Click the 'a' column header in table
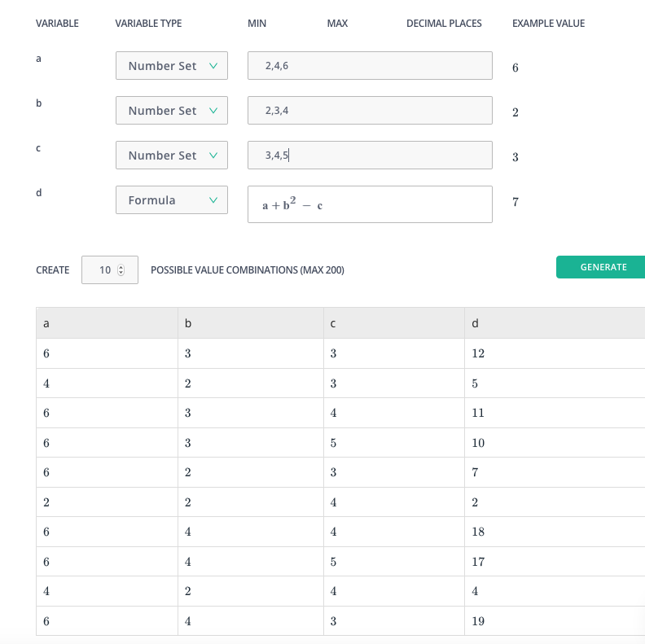 point(107,323)
